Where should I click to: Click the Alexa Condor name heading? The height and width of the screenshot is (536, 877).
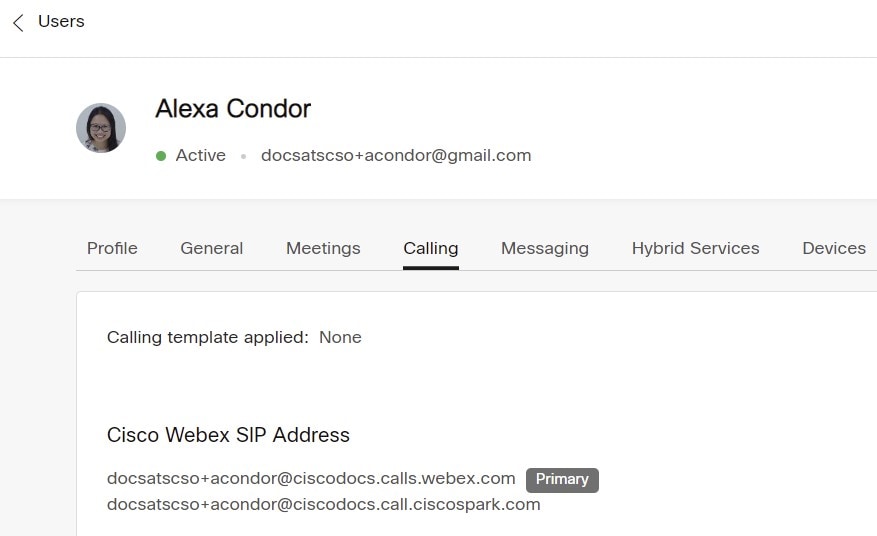point(233,109)
